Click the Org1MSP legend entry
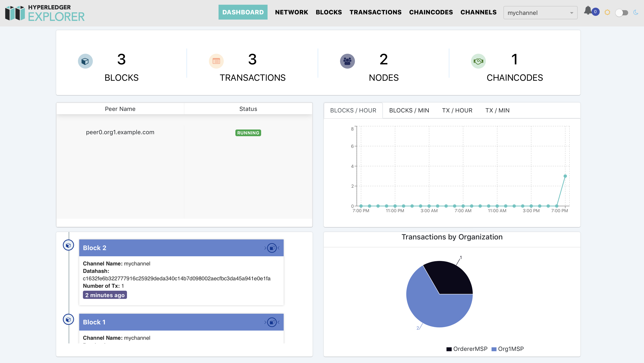 tap(507, 349)
